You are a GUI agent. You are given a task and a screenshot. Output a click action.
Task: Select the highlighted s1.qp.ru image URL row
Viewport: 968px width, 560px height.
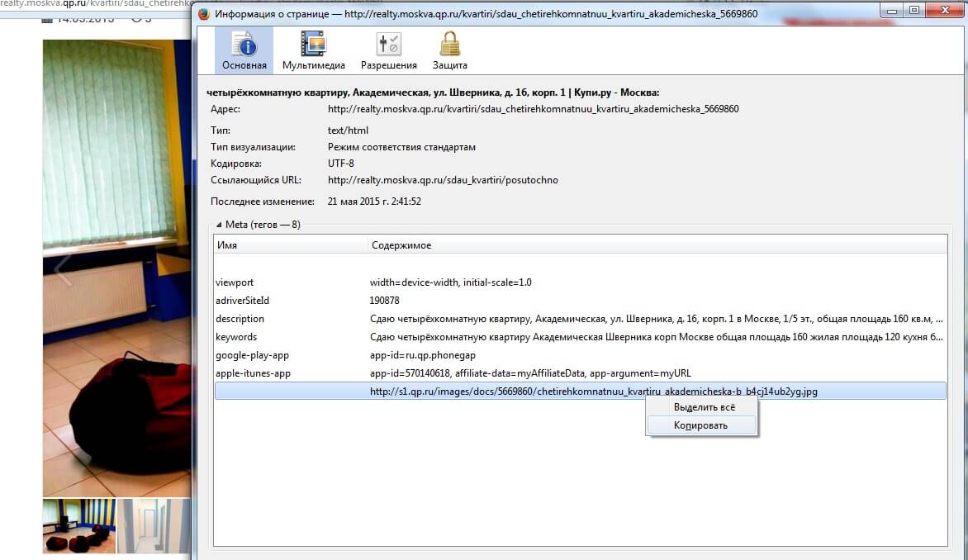click(581, 391)
